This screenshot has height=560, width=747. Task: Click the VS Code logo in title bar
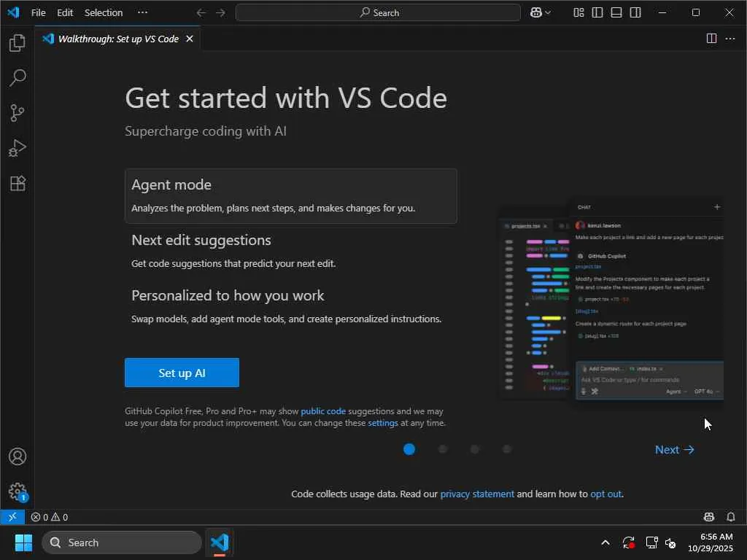pyautogui.click(x=13, y=12)
